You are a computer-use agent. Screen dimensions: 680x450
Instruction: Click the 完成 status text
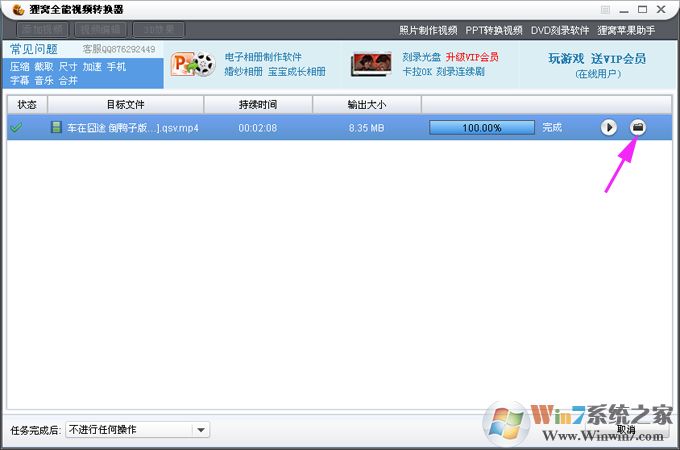pos(552,127)
